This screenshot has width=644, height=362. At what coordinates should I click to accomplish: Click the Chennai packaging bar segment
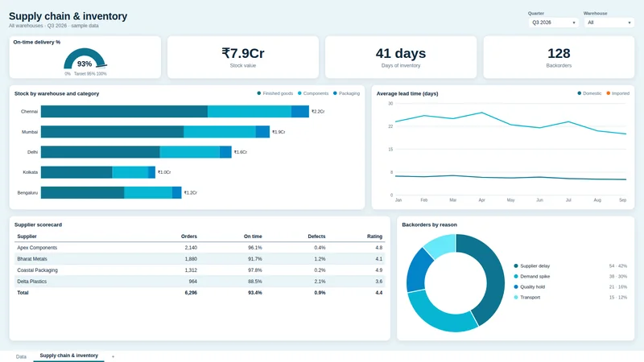tap(300, 112)
